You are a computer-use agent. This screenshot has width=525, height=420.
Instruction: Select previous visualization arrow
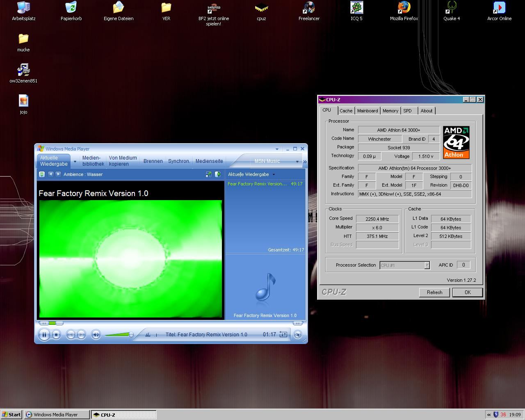click(51, 174)
